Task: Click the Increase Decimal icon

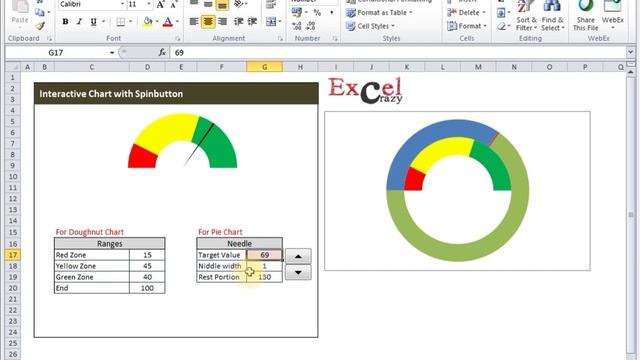Action: tap(297, 26)
